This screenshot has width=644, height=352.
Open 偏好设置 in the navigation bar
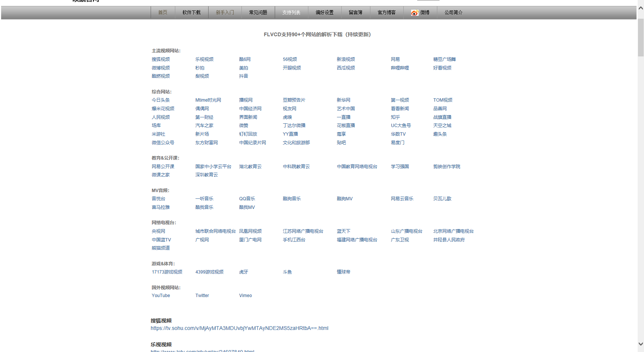click(x=325, y=13)
